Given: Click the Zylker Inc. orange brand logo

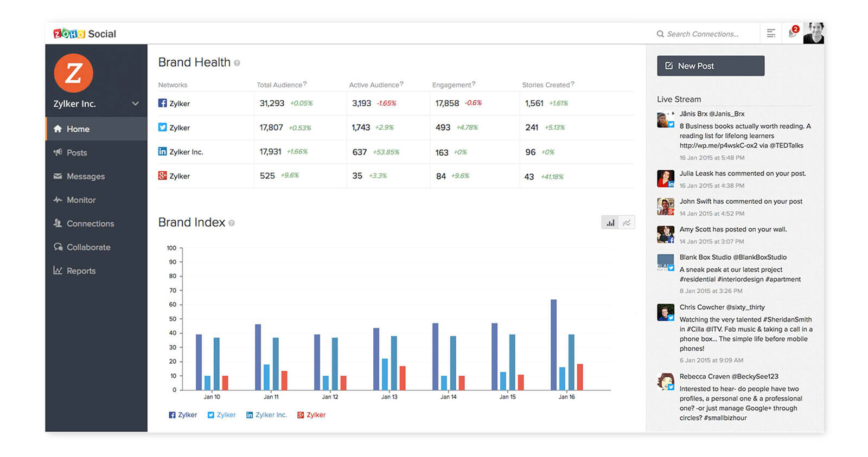Looking at the screenshot, I should (74, 73).
